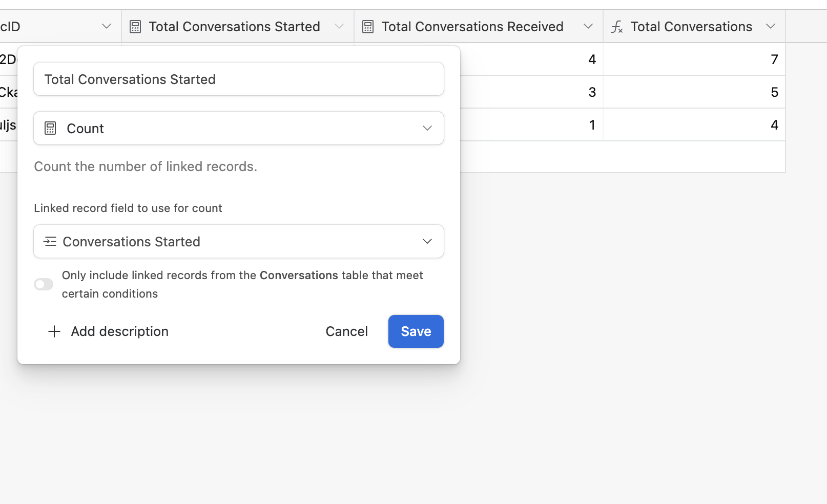The width and height of the screenshot is (827, 504).
Task: Click the plus icon next to Add description
Action: (x=54, y=331)
